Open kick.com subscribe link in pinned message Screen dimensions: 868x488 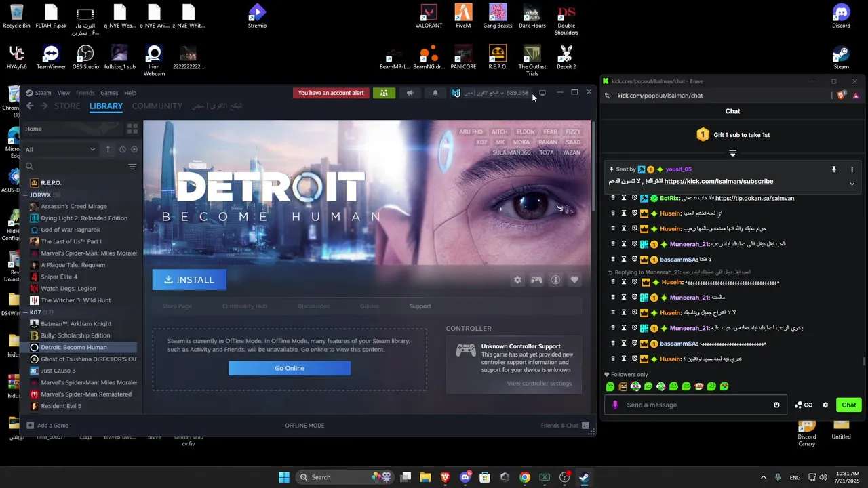pyautogui.click(x=719, y=182)
